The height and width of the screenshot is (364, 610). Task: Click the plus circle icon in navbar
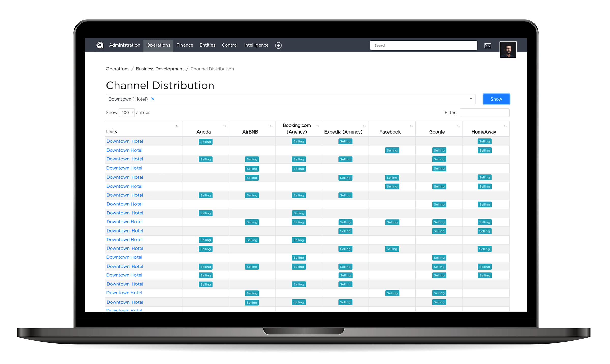(x=278, y=45)
